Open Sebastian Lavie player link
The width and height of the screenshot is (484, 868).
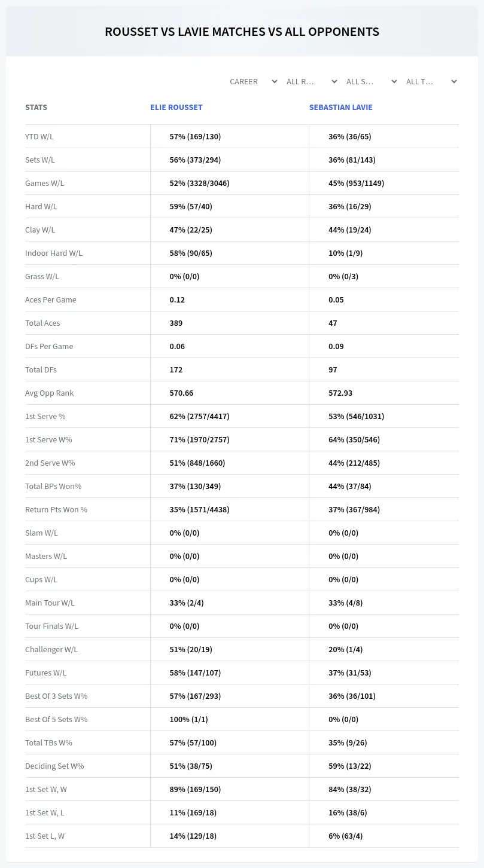tap(341, 107)
